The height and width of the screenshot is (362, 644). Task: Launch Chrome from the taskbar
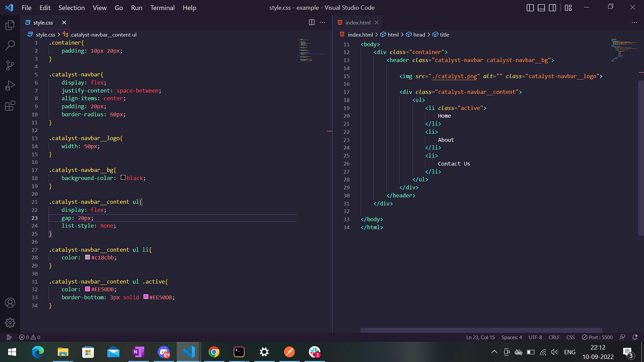214,352
